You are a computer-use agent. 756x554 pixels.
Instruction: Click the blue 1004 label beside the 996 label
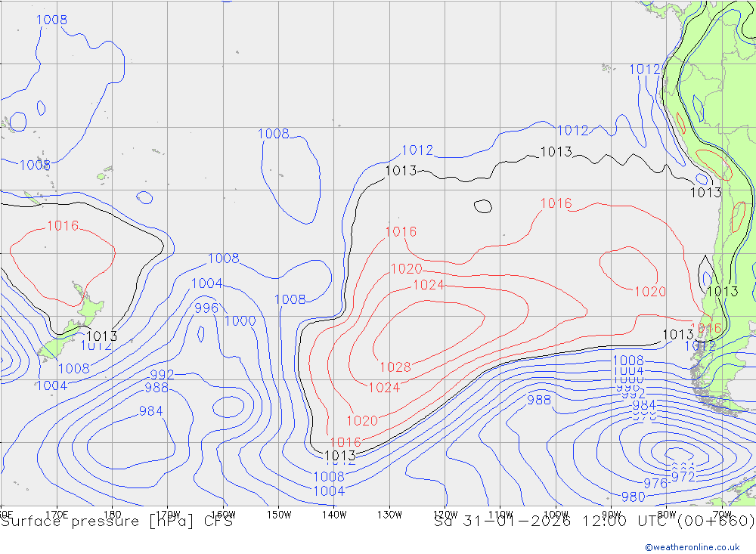[207, 283]
